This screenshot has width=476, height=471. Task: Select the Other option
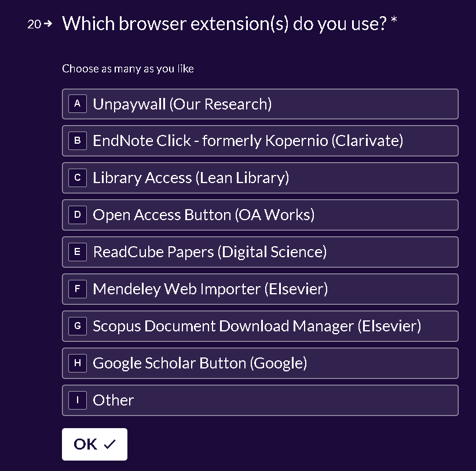pos(260,400)
